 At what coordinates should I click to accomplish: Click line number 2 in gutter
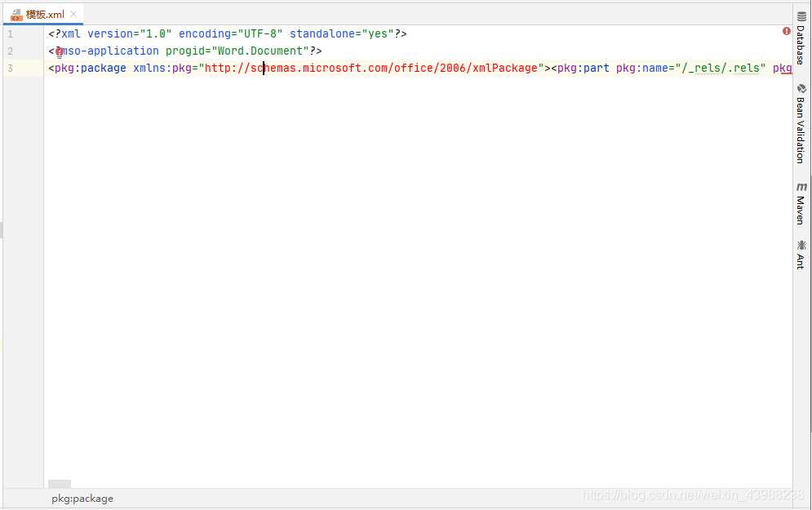(11, 51)
